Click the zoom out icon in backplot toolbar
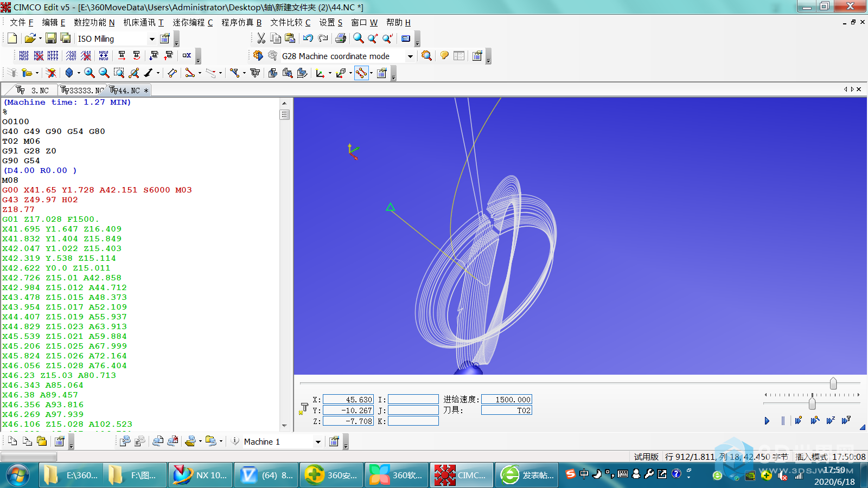This screenshot has width=868, height=488. [x=104, y=73]
